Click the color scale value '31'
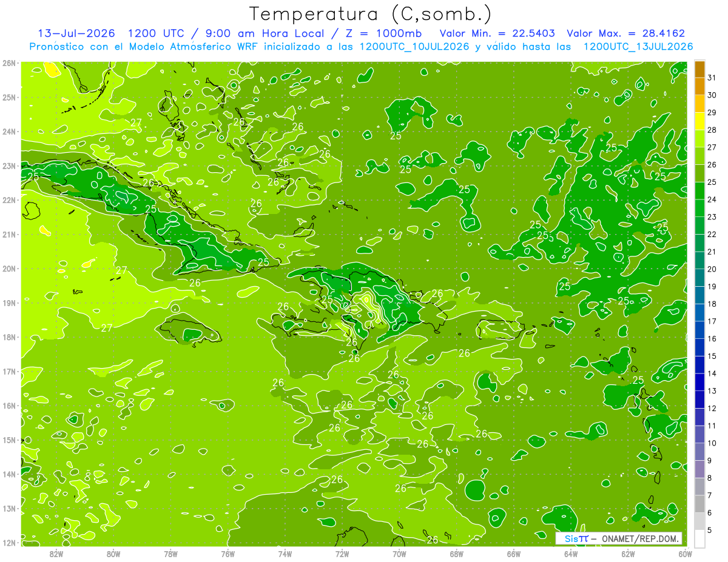This screenshot has height=562, width=728. (712, 78)
